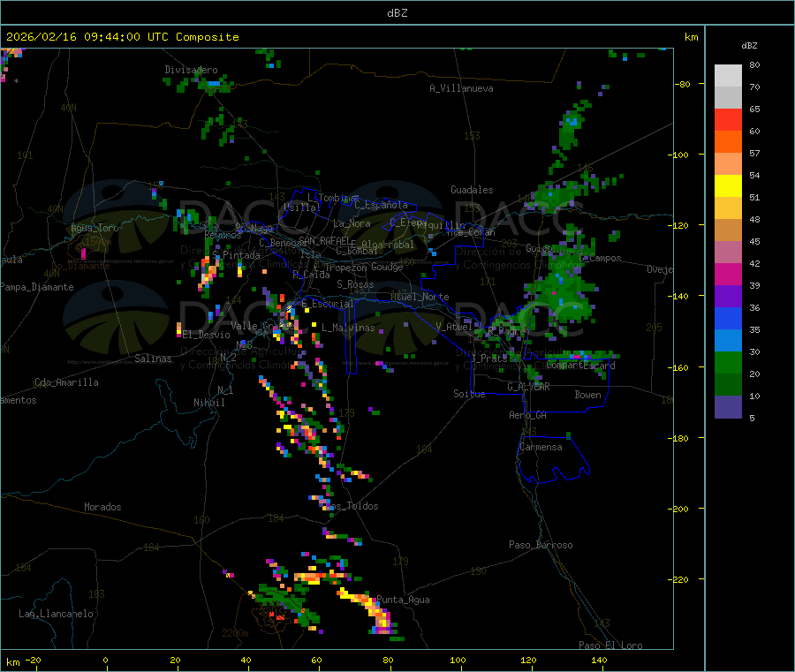Click the L_Malvinas label
Viewport: 795px width, 672px height.
(348, 328)
